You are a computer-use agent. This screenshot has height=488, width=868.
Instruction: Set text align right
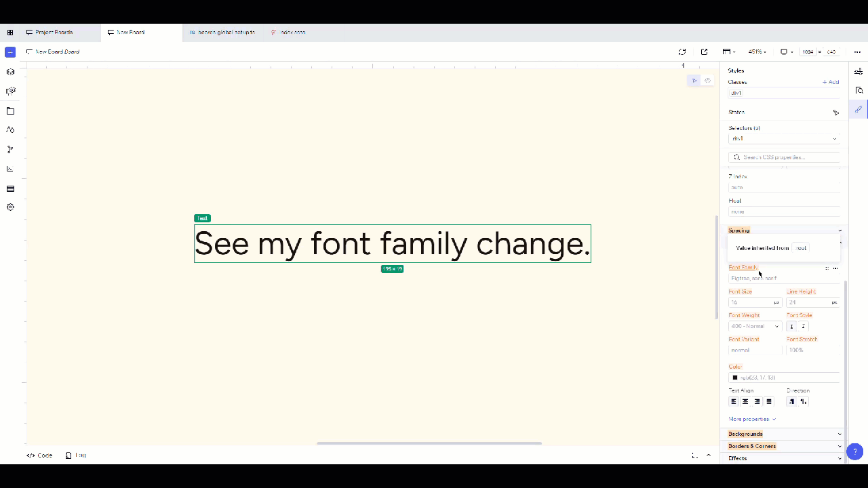[x=757, y=401]
